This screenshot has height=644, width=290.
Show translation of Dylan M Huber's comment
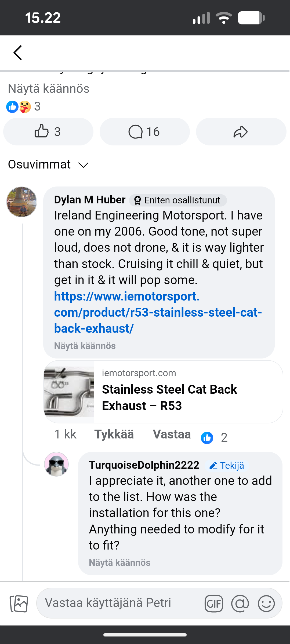[x=85, y=346]
